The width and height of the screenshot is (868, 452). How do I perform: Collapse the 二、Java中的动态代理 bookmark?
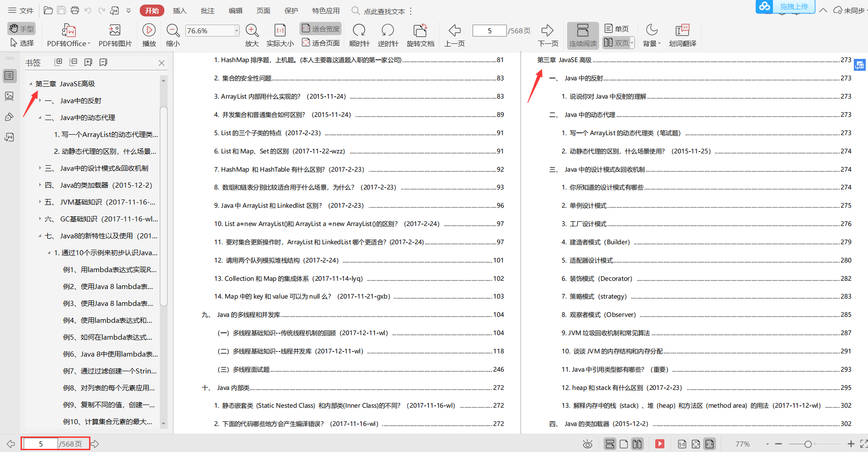point(40,118)
